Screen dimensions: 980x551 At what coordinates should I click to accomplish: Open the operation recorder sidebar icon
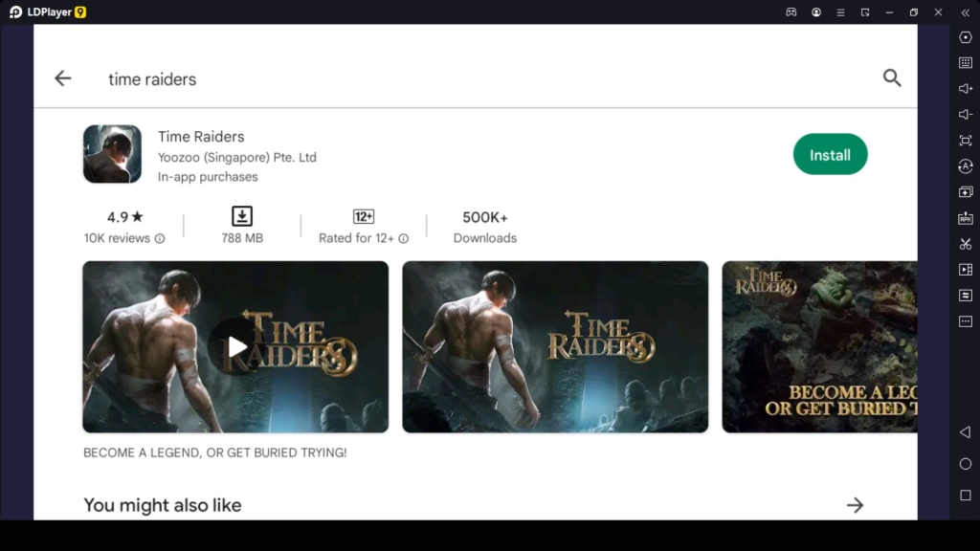pos(966,166)
